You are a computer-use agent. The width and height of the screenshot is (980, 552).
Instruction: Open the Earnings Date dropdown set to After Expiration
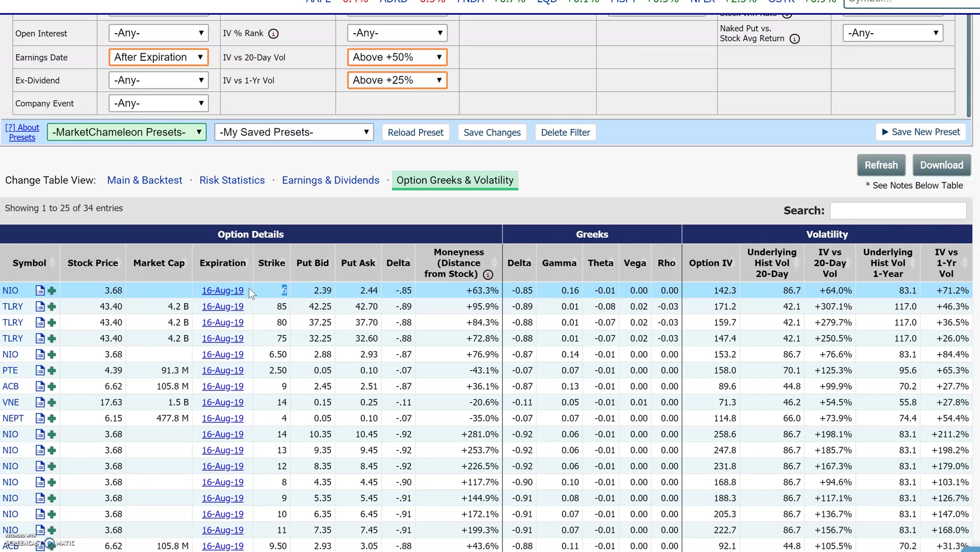pos(158,57)
